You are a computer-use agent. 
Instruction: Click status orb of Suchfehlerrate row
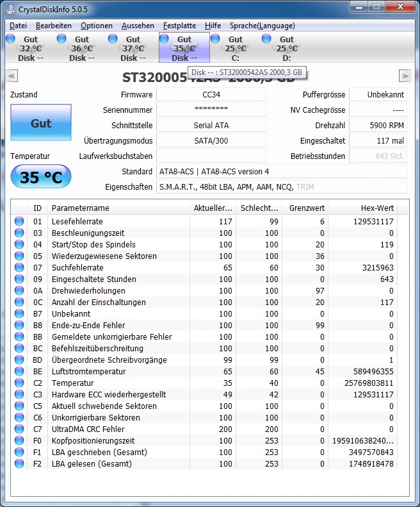coord(19,267)
